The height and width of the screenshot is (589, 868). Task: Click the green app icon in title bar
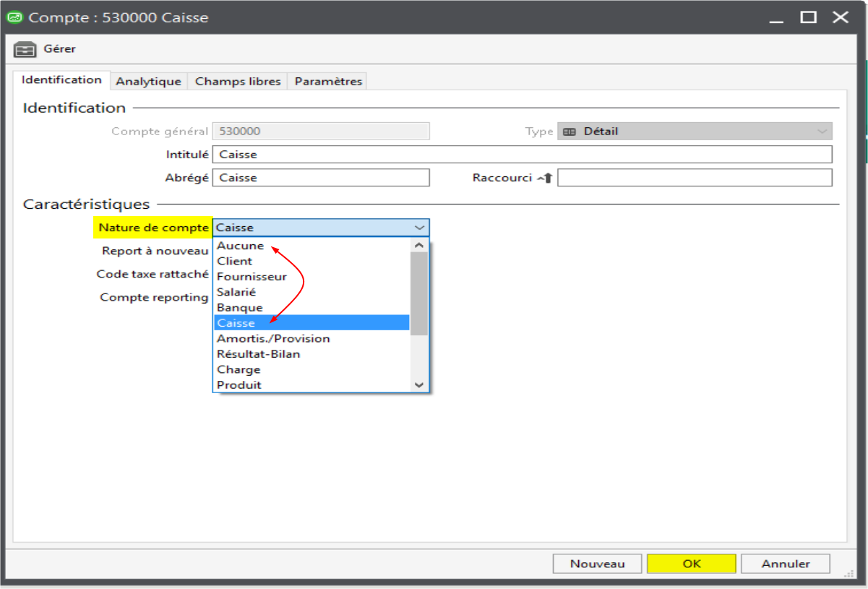coord(14,17)
